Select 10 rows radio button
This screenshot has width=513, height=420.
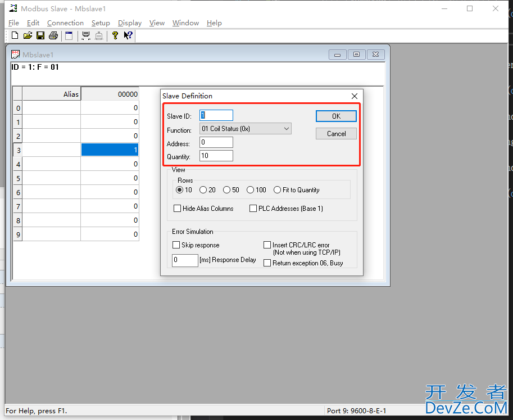tap(180, 190)
